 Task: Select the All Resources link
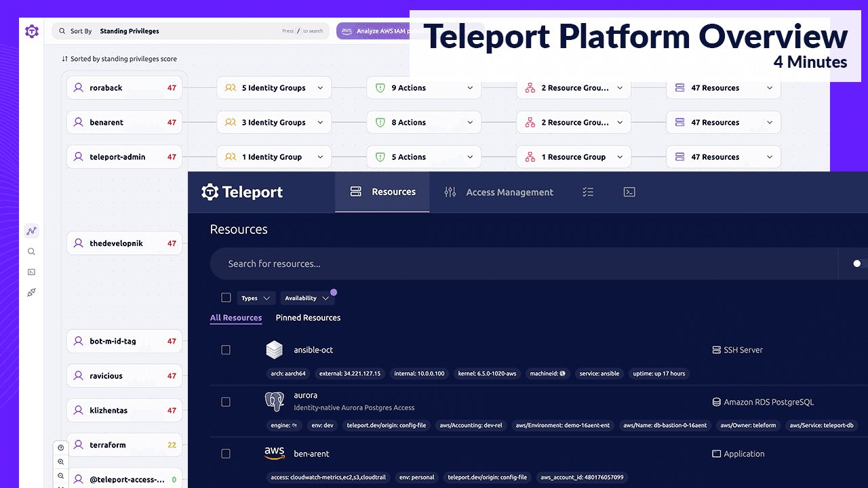pyautogui.click(x=236, y=317)
